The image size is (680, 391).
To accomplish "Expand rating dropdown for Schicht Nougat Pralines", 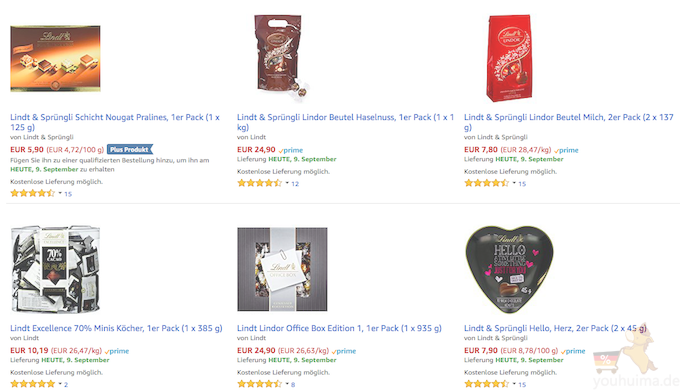I will click(60, 193).
